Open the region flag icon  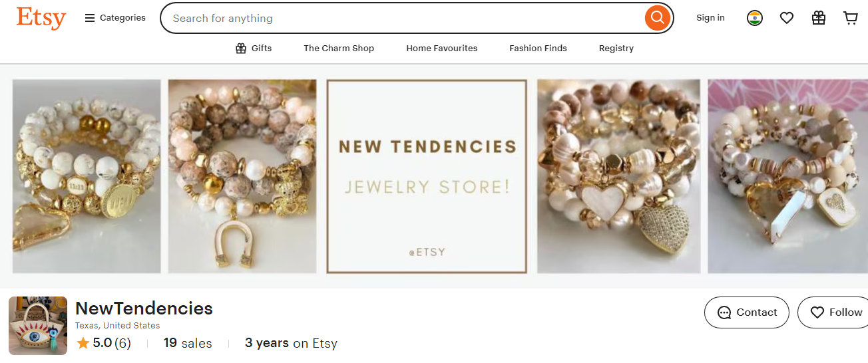point(754,18)
